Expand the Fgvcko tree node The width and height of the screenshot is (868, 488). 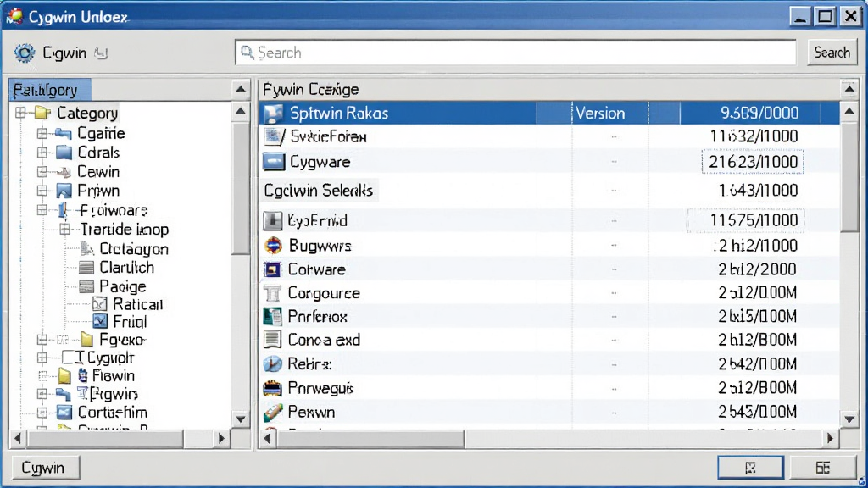point(42,339)
